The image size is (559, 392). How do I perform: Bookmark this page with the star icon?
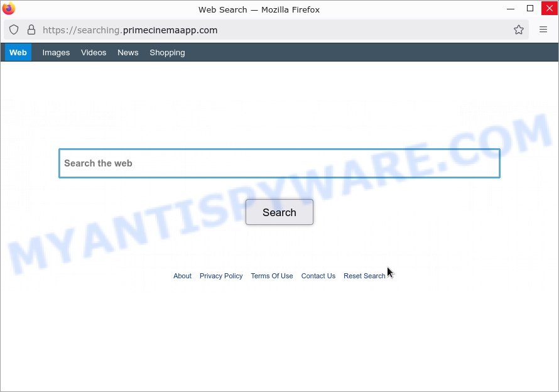tap(518, 30)
